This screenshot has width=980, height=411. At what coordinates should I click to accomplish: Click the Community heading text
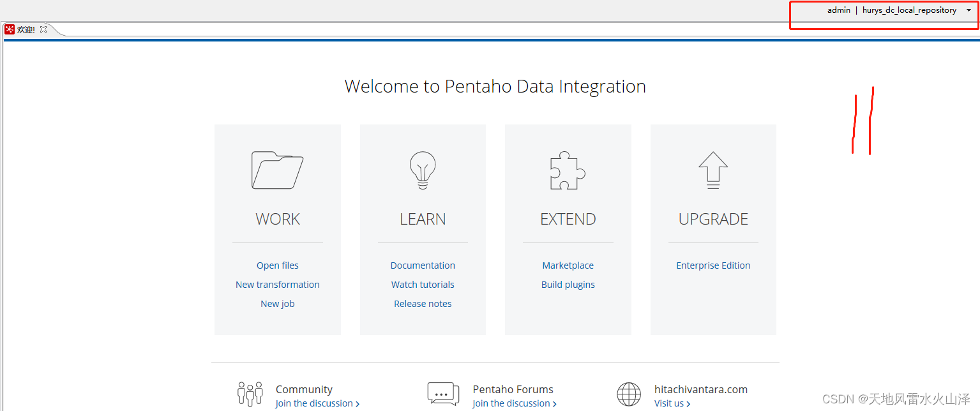click(304, 389)
